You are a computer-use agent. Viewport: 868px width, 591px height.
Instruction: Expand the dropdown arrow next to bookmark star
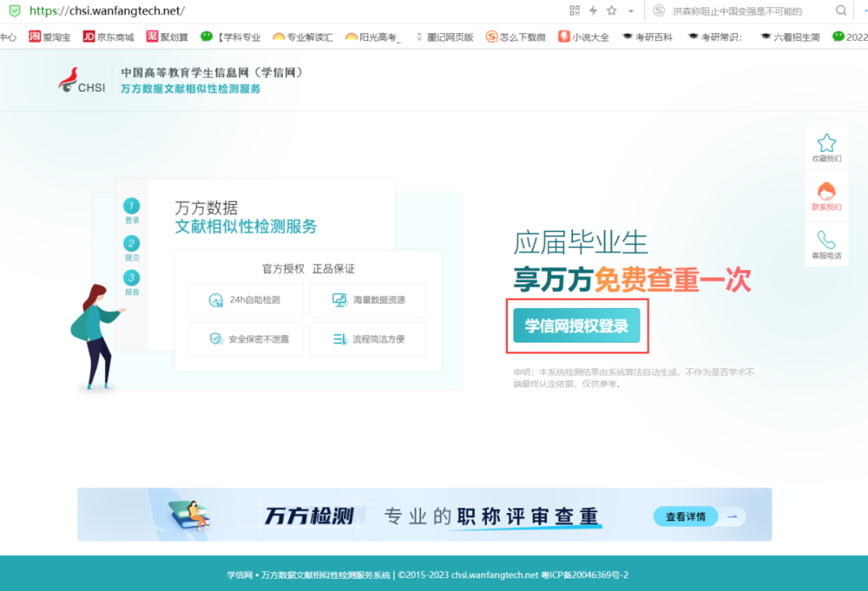coord(631,11)
